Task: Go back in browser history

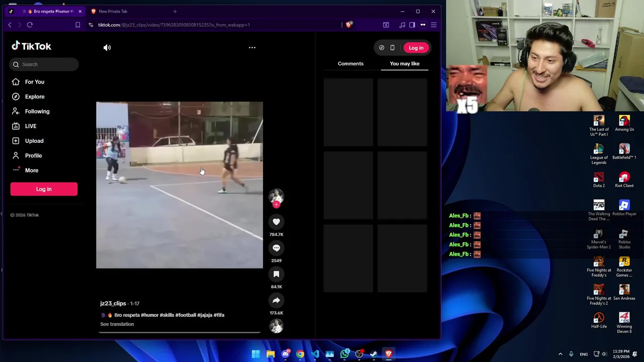Action: pyautogui.click(x=10, y=25)
